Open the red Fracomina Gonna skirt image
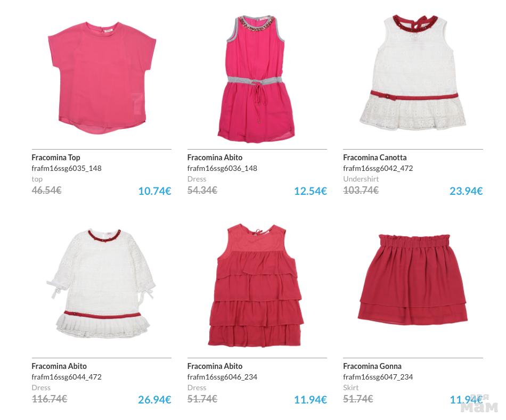Image resolution: width=506 pixels, height=420 pixels. pos(413,279)
